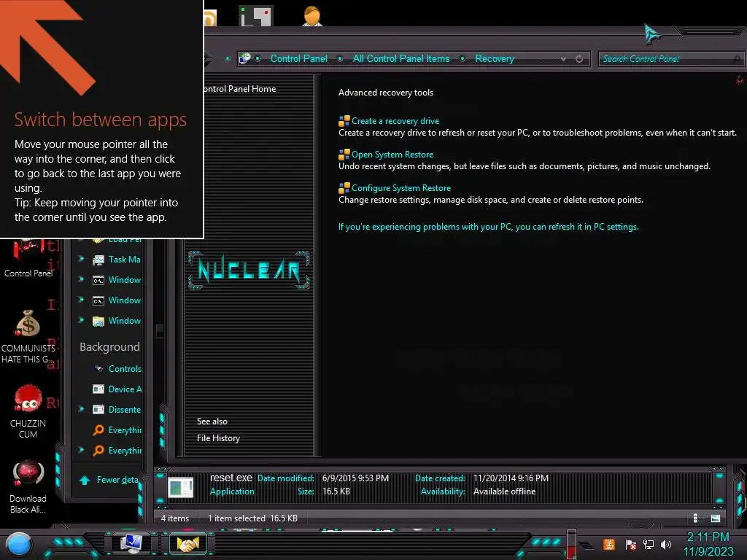
Task: Refresh the Recovery page
Action: [x=579, y=59]
